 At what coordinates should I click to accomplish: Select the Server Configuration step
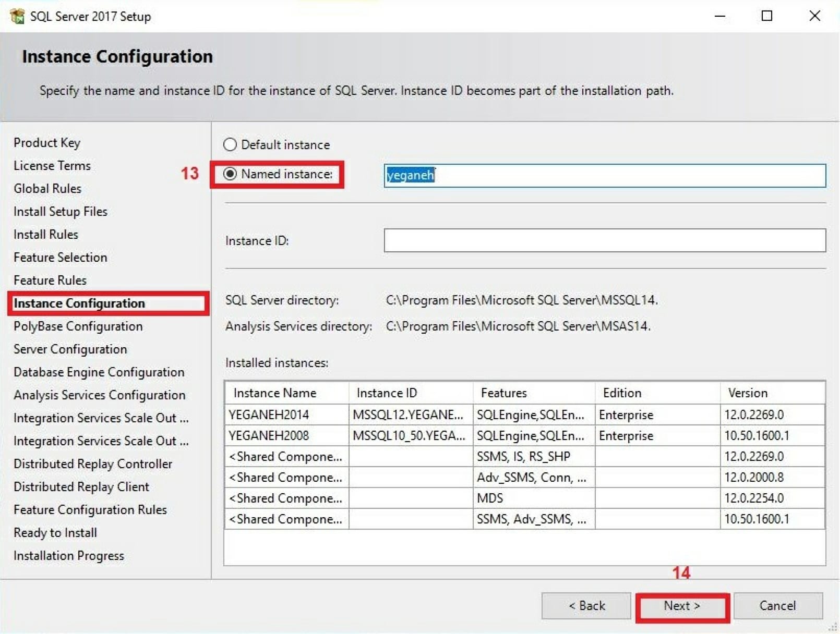click(x=70, y=349)
